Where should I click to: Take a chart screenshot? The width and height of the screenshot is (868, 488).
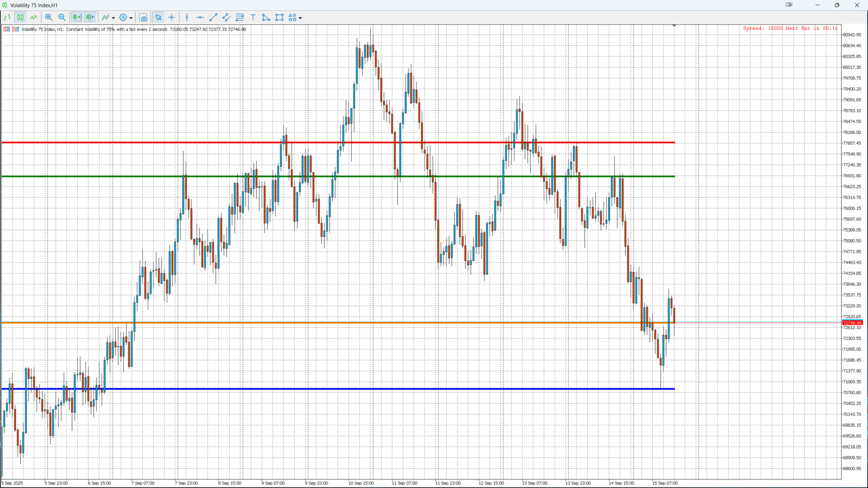click(143, 18)
